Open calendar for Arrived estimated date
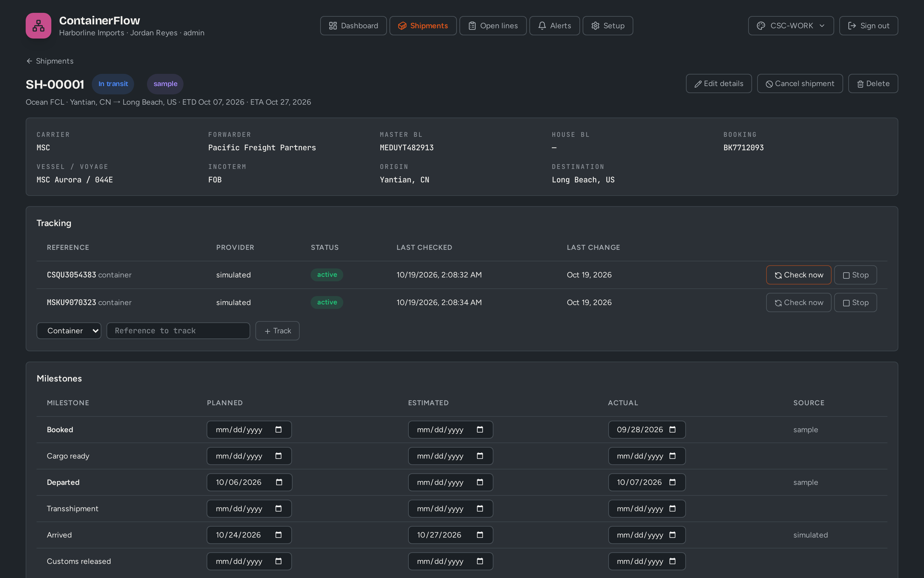Viewport: 924px width, 578px height. coord(480,535)
